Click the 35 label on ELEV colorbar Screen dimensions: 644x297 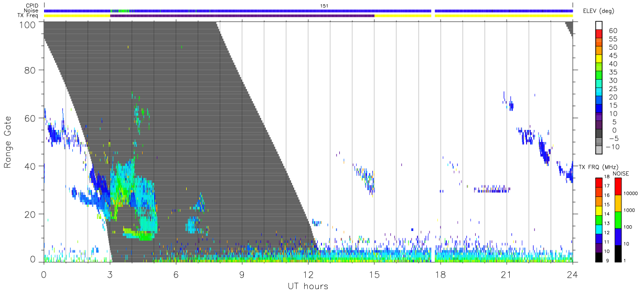(x=613, y=72)
